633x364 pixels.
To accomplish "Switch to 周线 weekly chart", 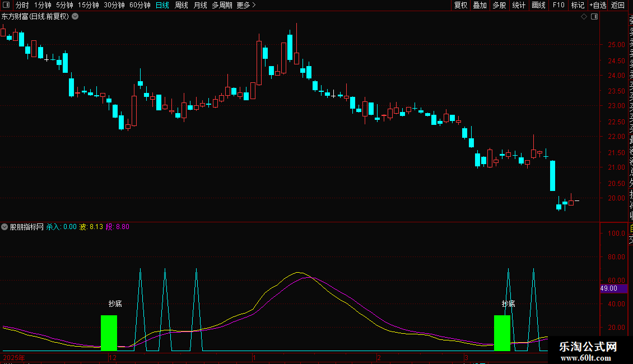I will 181,5.
